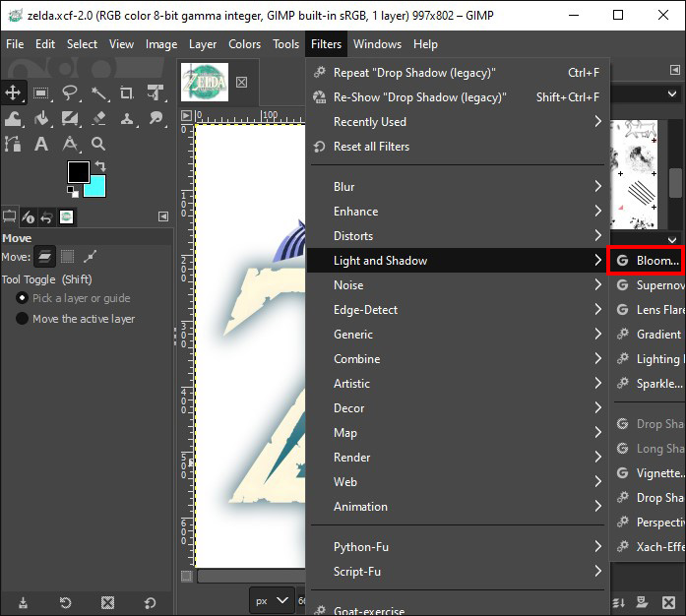Activate the Text tool
Image resolution: width=686 pixels, height=616 pixels.
tap(41, 145)
